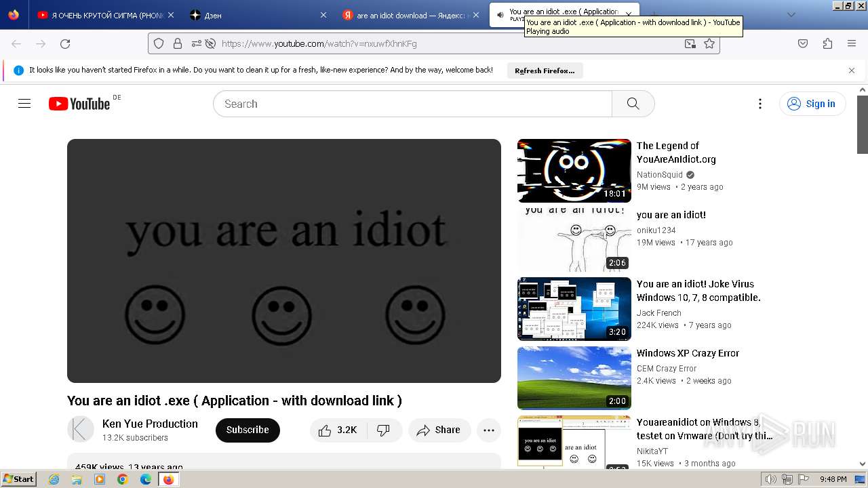Screen dimensions: 868x488
Task: Open Ken Yue Production channel name link
Action: (x=150, y=424)
